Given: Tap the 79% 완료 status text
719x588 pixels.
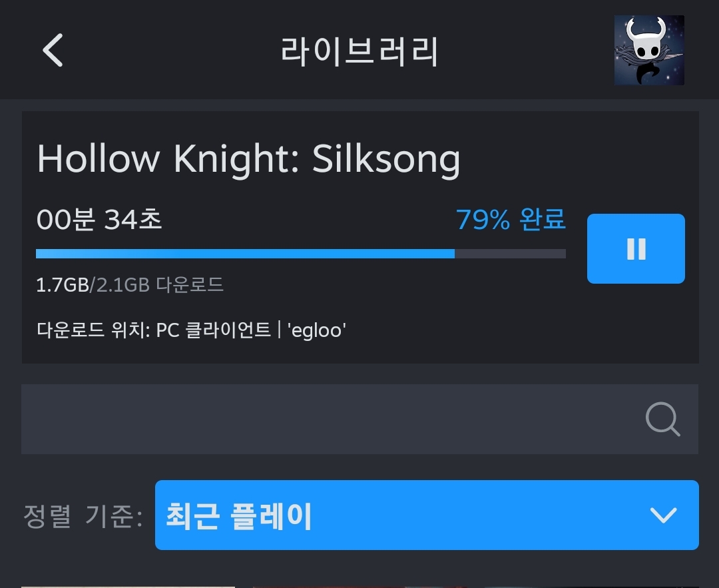Looking at the screenshot, I should tap(511, 219).
